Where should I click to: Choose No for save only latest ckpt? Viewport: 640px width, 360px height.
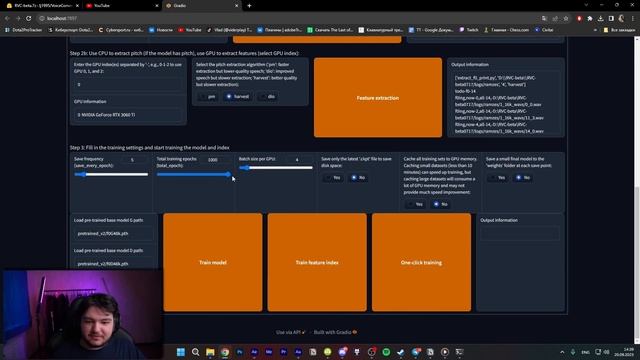[358, 178]
